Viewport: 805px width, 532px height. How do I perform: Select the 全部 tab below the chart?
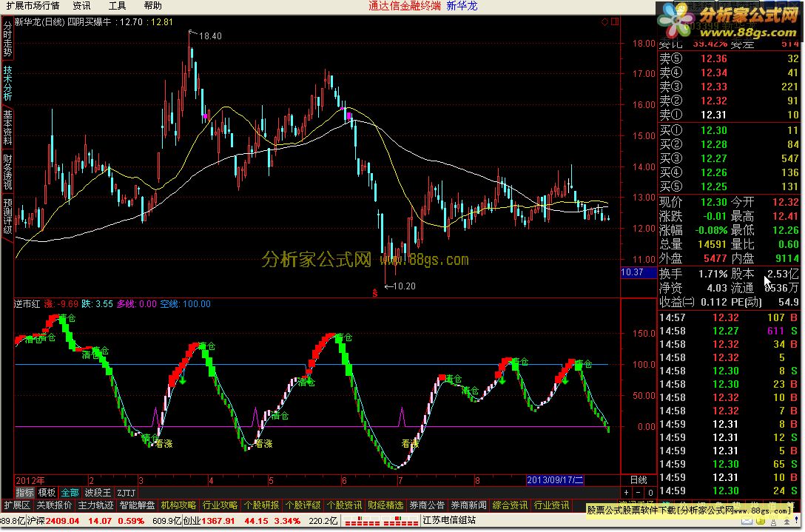[70, 493]
